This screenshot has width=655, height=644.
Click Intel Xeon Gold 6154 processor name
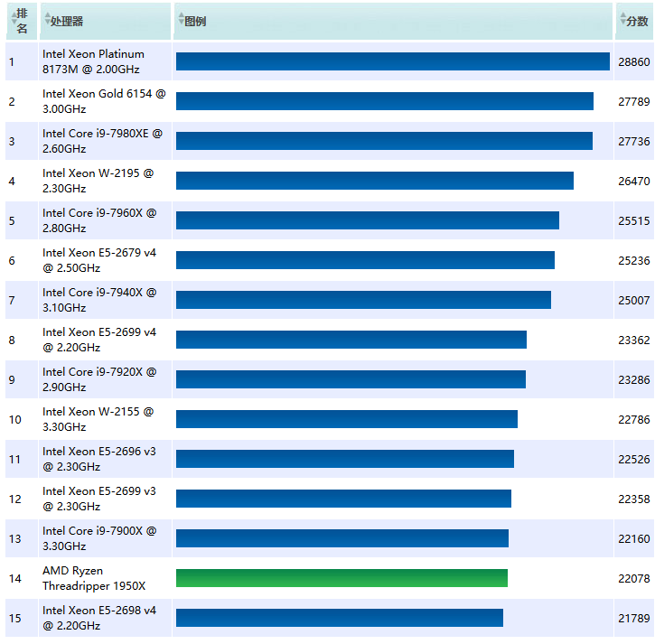[x=104, y=101]
